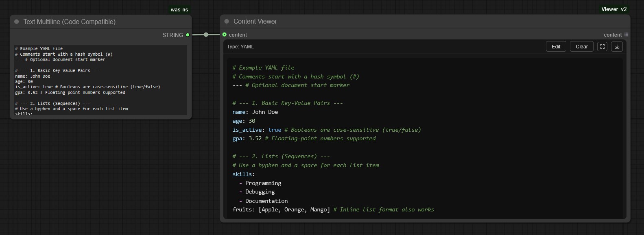Click the Edit button in Content Viewer
Image resolution: width=644 pixels, height=235 pixels.
(556, 47)
